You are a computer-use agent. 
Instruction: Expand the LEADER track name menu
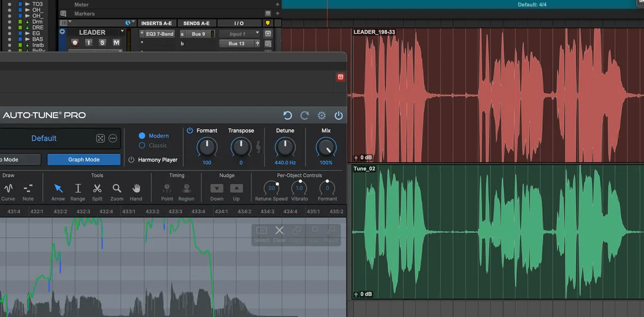(x=122, y=32)
